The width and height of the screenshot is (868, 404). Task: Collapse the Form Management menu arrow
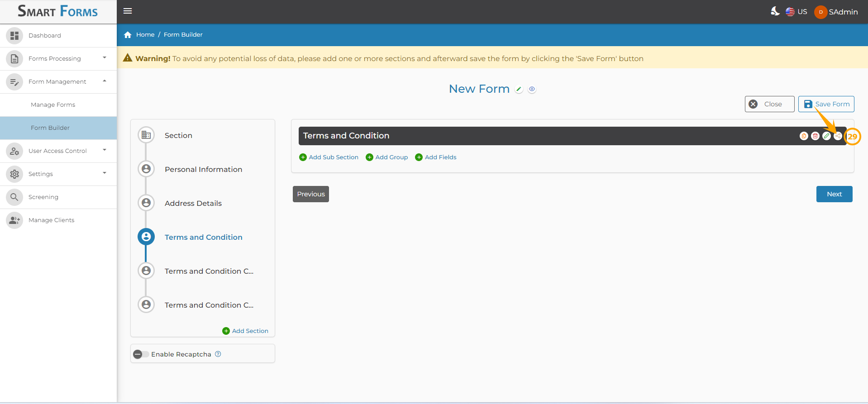tap(105, 81)
